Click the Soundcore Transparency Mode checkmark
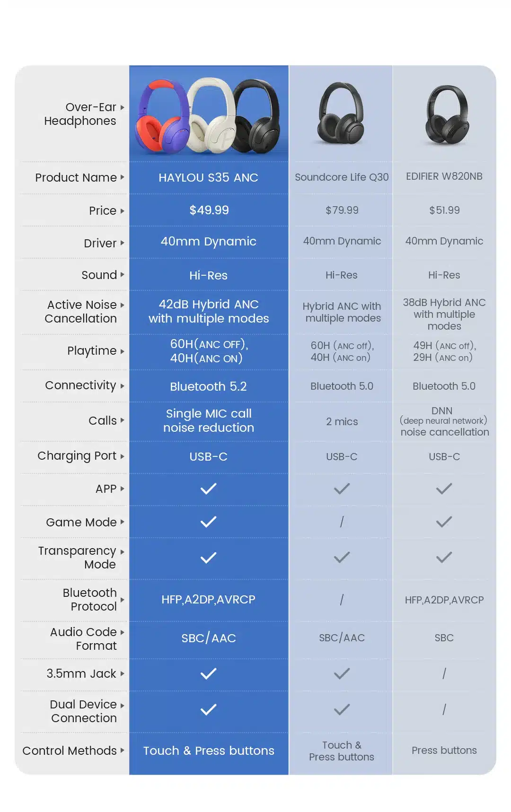This screenshot has height=812, width=511. (342, 558)
